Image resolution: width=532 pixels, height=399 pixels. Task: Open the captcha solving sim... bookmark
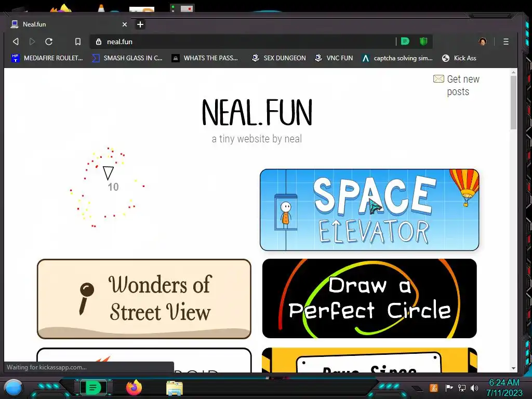pos(397,58)
